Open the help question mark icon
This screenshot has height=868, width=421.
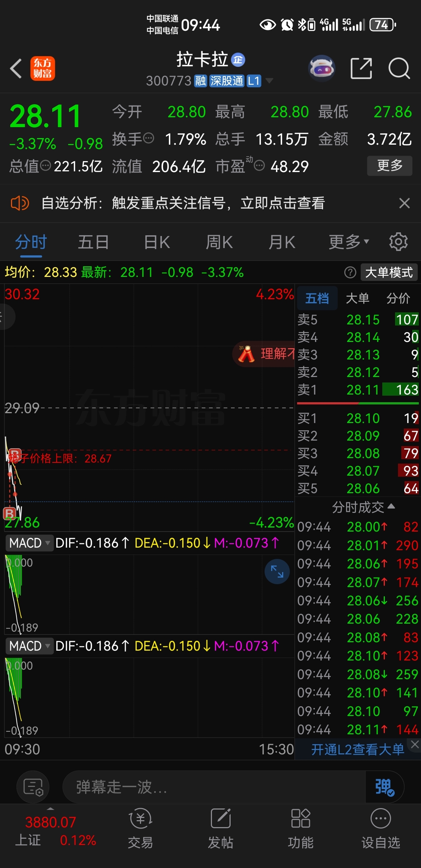(x=350, y=272)
